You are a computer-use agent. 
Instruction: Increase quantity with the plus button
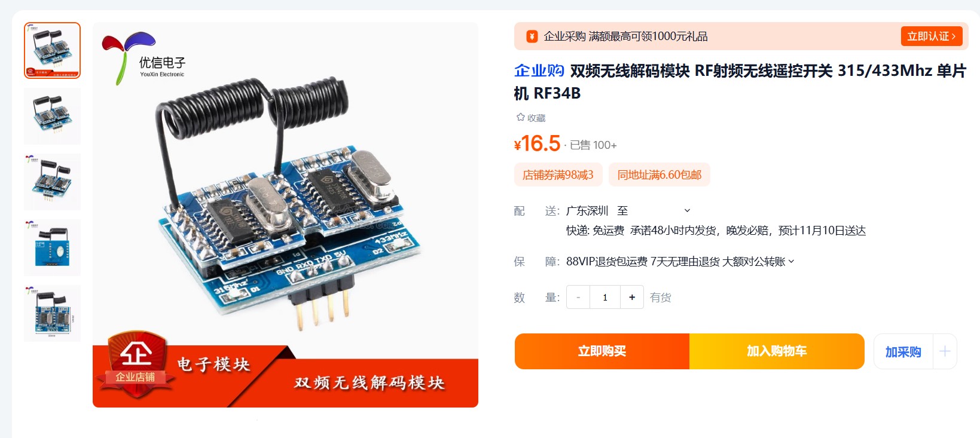631,297
